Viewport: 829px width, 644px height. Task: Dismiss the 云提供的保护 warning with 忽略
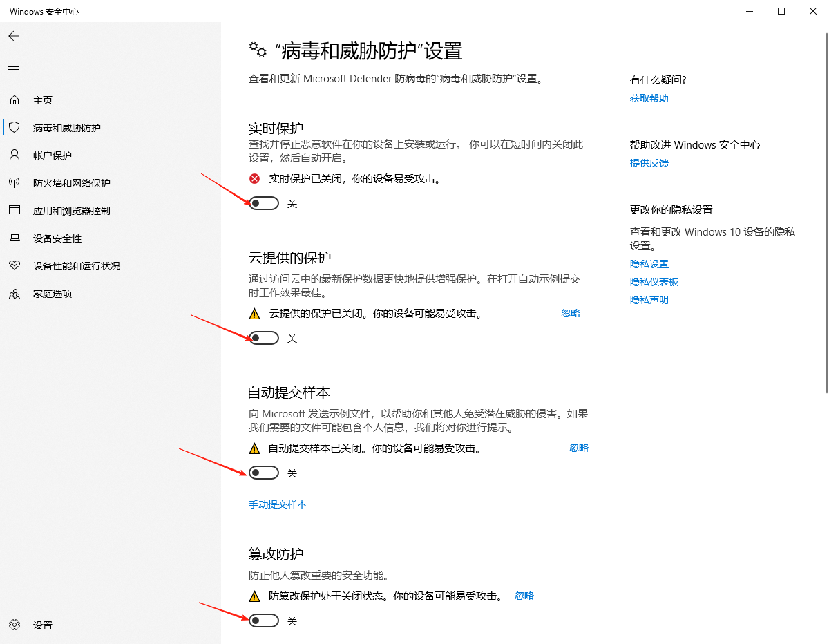570,313
